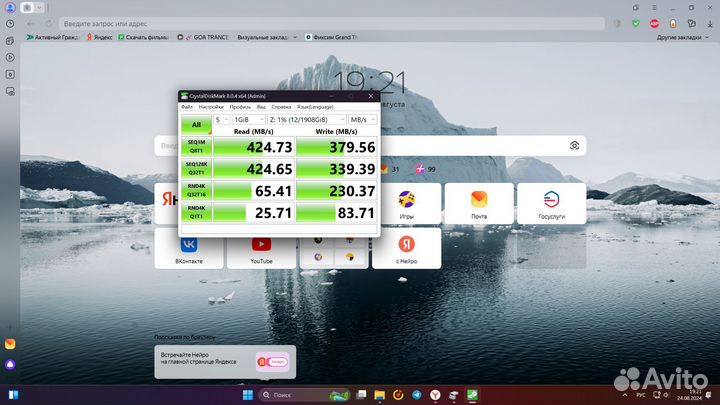Click the 83.71 random write result
Viewport: 720px width, 405px height.
336,213
